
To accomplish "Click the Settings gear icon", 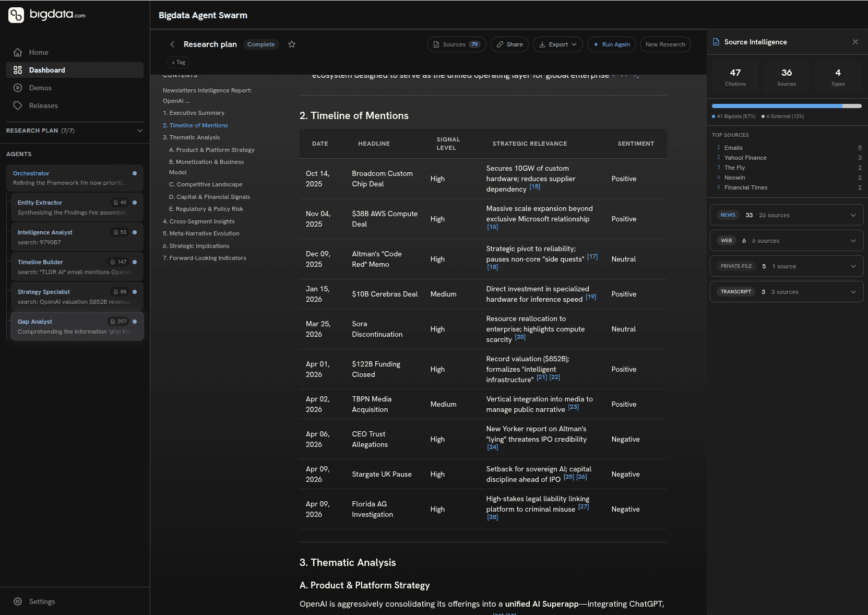I will (x=18, y=601).
